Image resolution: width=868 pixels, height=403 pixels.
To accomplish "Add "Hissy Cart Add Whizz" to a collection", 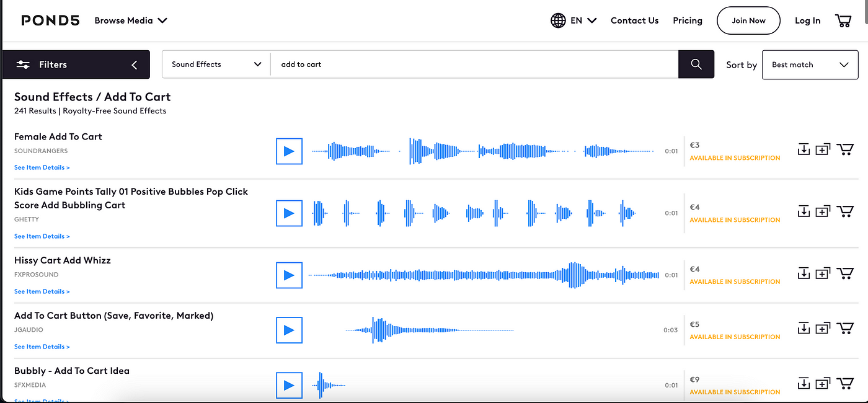I will tap(823, 273).
